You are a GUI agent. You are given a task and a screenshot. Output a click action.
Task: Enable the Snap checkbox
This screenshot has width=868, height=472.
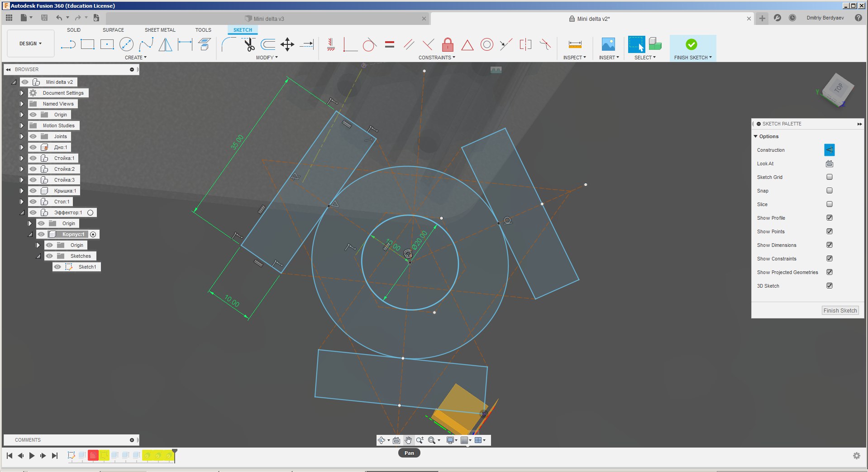click(x=829, y=191)
